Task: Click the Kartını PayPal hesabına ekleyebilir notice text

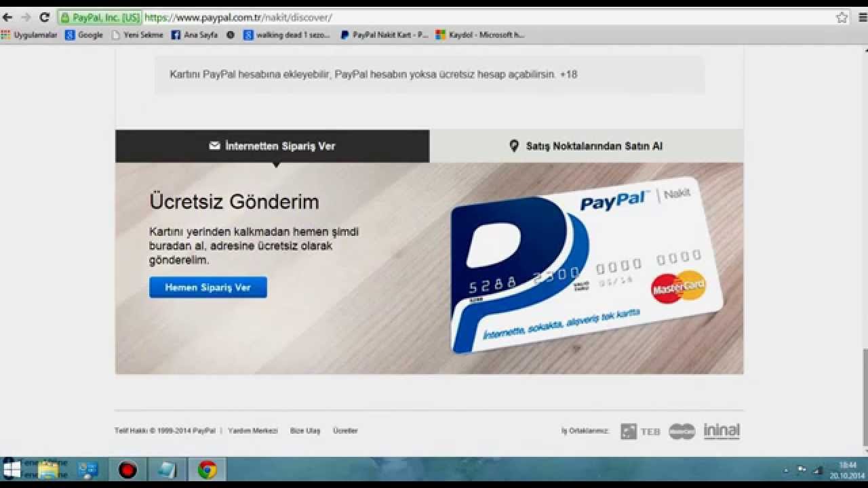Action: click(x=373, y=75)
